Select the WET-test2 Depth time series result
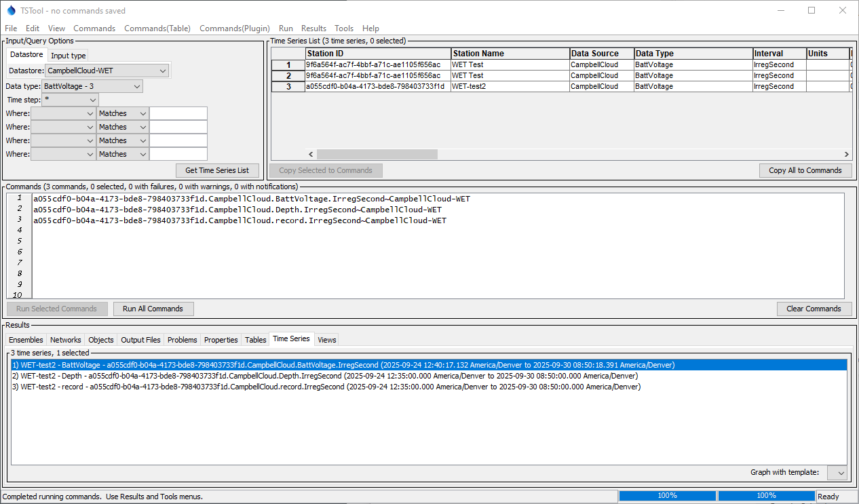859x504 pixels. tap(326, 376)
